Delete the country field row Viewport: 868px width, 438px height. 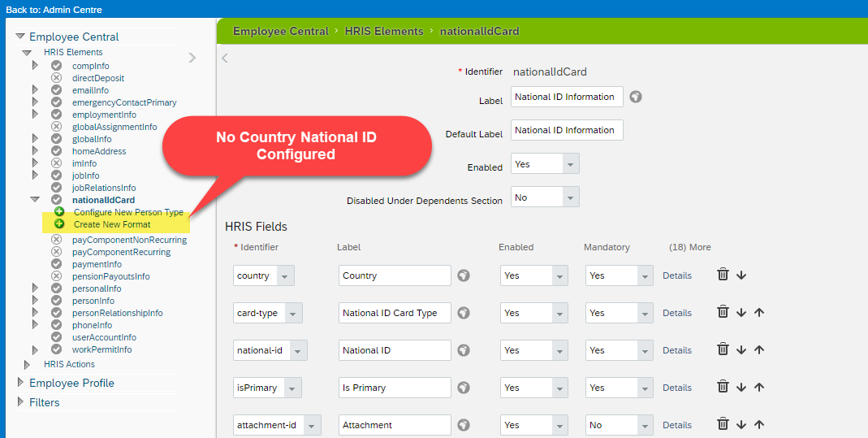(723, 275)
